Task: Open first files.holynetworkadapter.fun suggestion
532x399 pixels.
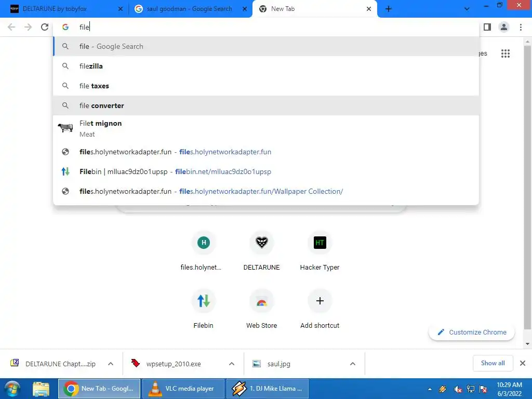Action: pos(266,152)
